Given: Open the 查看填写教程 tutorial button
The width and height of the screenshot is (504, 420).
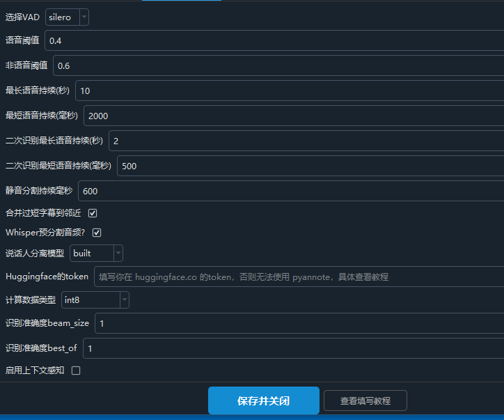Looking at the screenshot, I should tap(365, 400).
